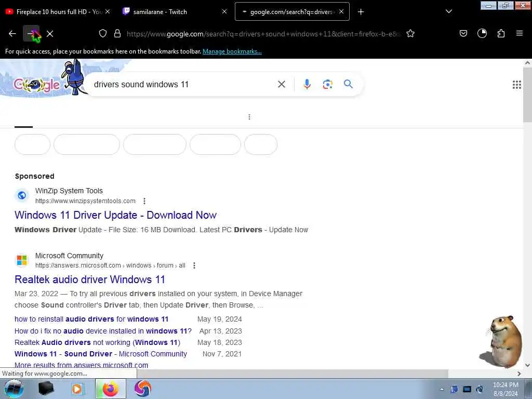Click the vertical page scrollbar thumb
The height and width of the screenshot is (399, 532).
[527, 95]
